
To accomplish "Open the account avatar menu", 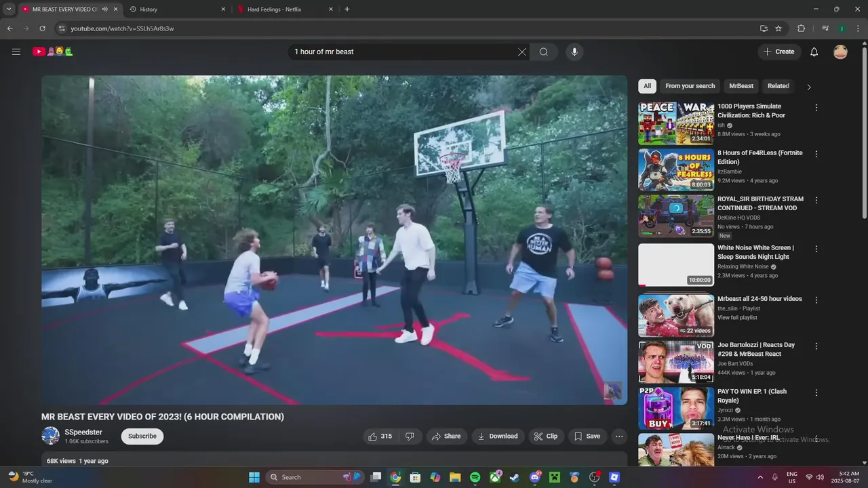I will (x=840, y=52).
